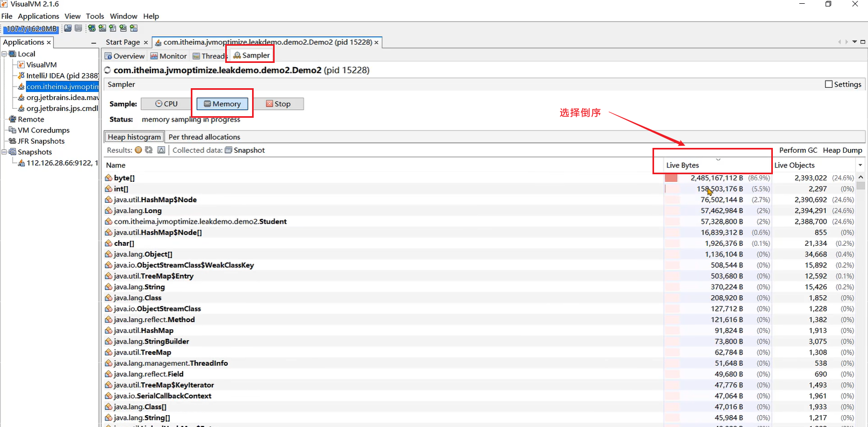This screenshot has height=427, width=868.
Task: Switch to Per thread allocations view
Action: (x=204, y=137)
